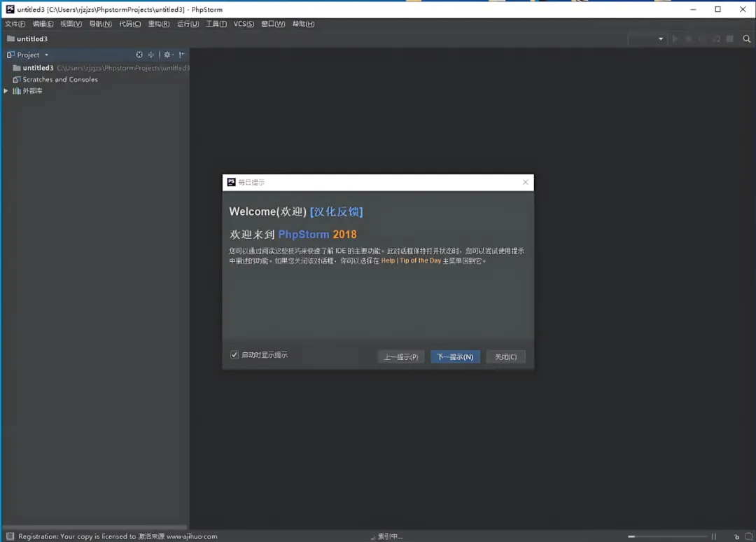Click the rounded icon at the status bar's far right
The height and width of the screenshot is (542, 756).
tap(748, 536)
